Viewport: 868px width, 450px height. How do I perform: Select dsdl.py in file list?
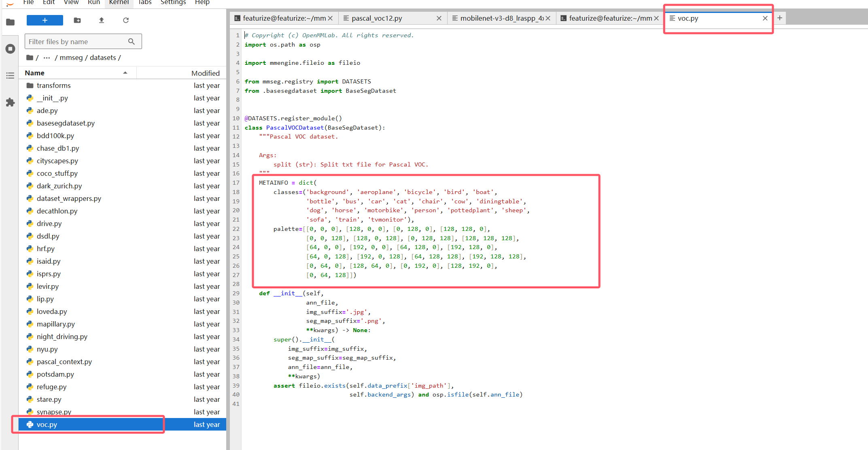coord(122,236)
